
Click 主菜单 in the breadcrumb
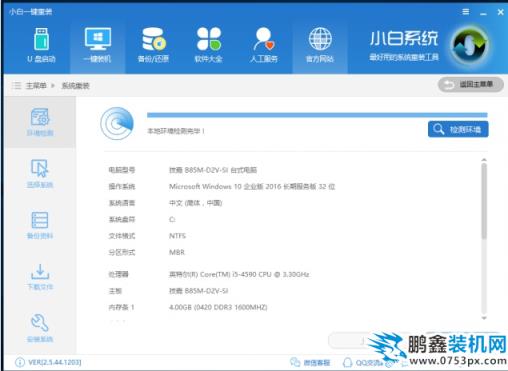point(36,86)
